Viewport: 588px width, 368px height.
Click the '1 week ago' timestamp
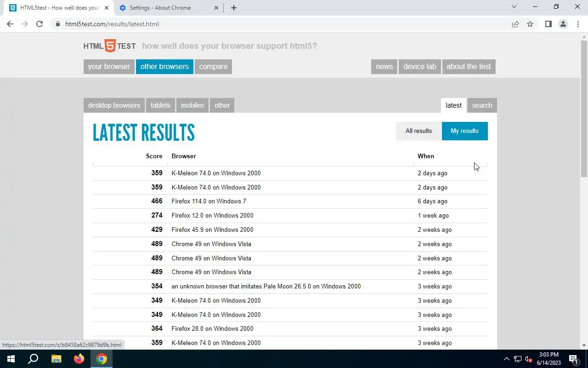433,215
